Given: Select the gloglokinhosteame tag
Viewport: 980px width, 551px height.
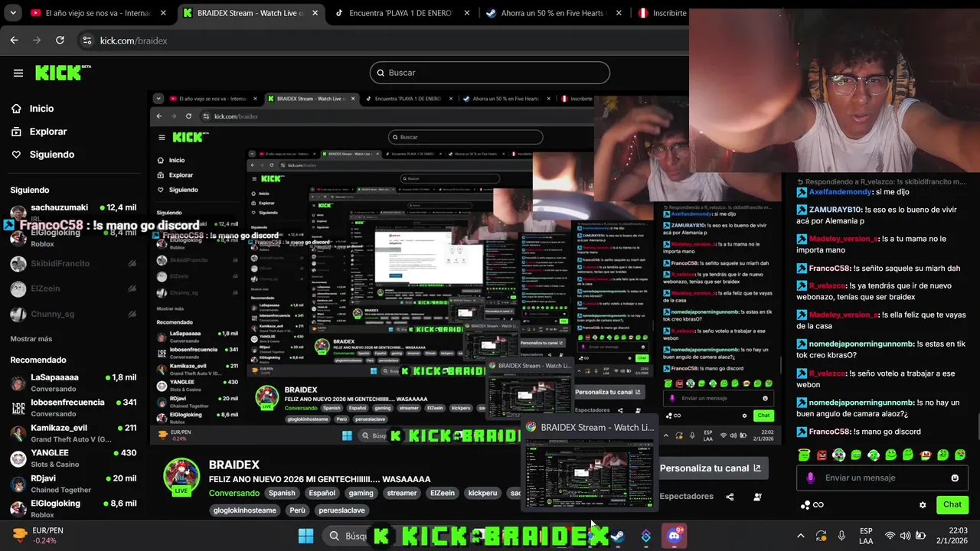Looking at the screenshot, I should [245, 510].
